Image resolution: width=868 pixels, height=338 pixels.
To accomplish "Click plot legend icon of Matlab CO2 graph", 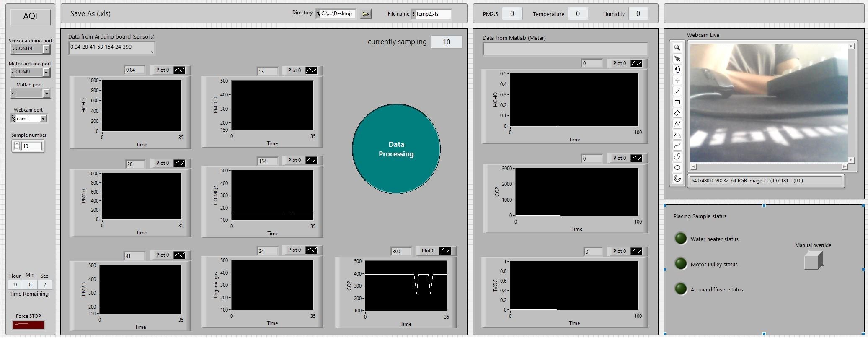I will pos(636,158).
